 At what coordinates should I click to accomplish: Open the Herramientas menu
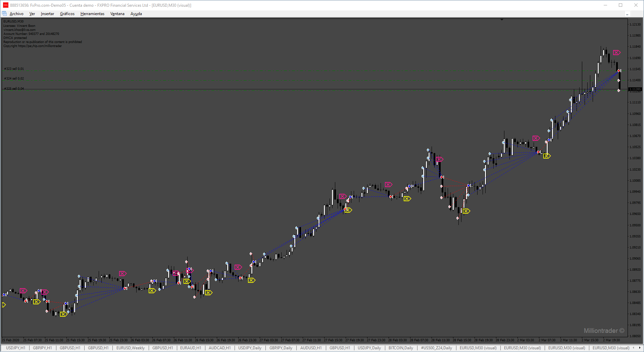(92, 14)
